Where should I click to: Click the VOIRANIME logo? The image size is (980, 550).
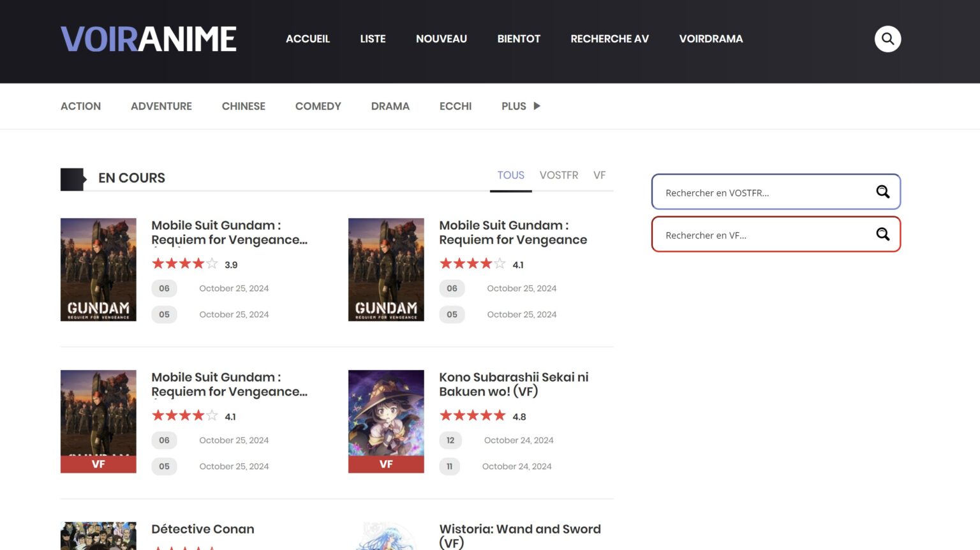[148, 38]
